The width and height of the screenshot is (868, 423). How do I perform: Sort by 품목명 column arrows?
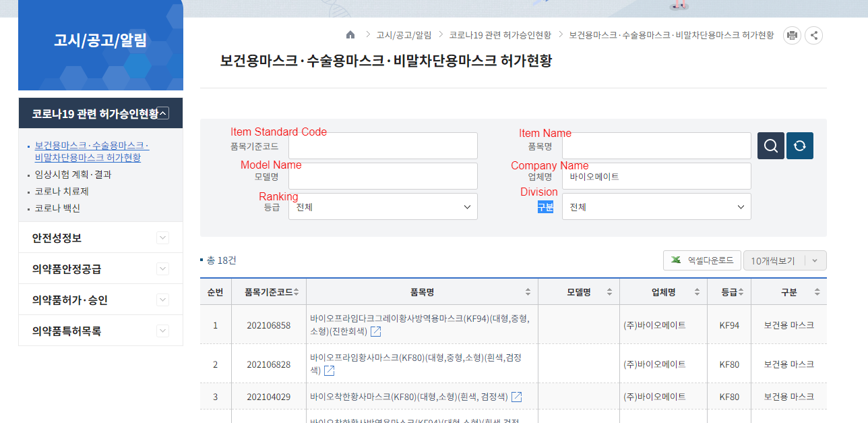[x=528, y=292]
